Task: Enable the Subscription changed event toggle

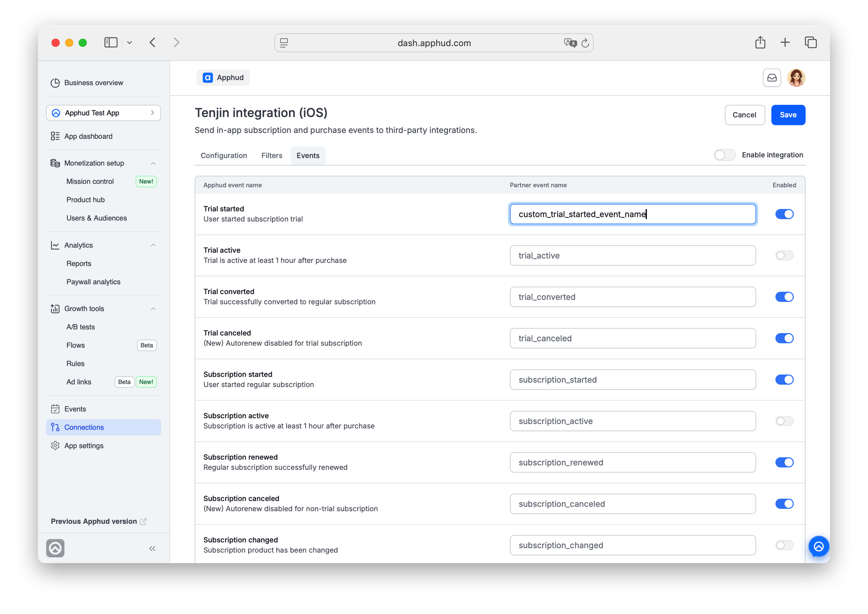Action: click(784, 545)
